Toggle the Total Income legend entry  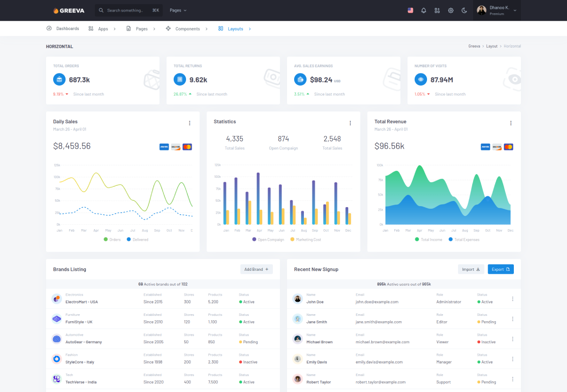click(429, 239)
